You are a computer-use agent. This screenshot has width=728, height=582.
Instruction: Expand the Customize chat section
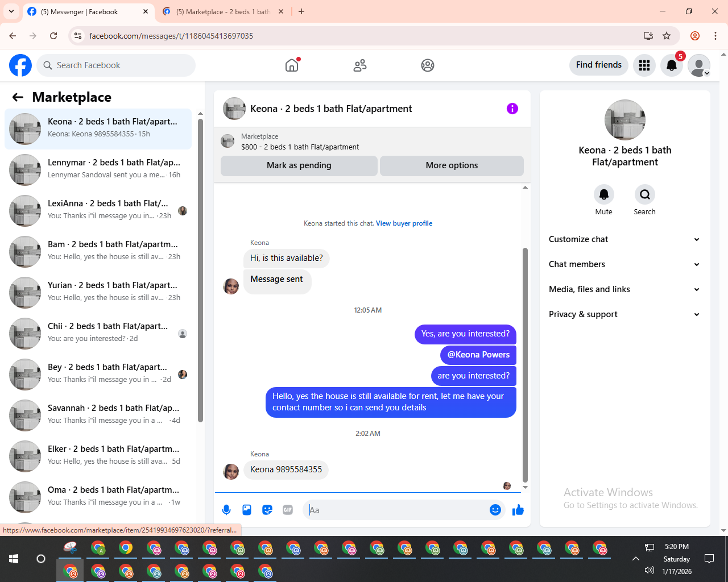[624, 239]
